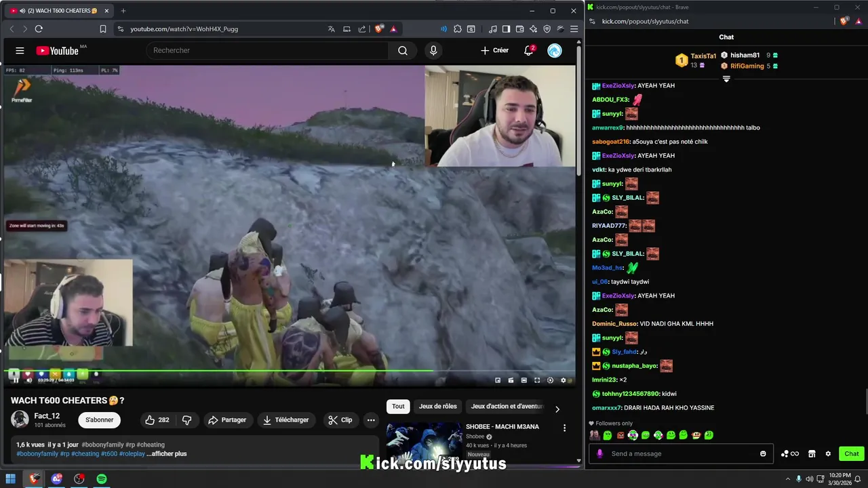
Task: Select the Jeux de rôles chip
Action: (438, 407)
